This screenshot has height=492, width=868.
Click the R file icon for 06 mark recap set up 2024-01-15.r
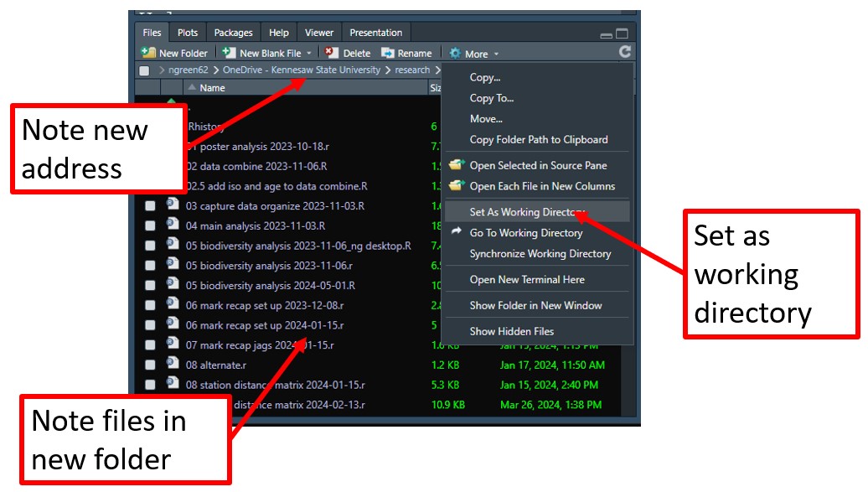click(173, 324)
